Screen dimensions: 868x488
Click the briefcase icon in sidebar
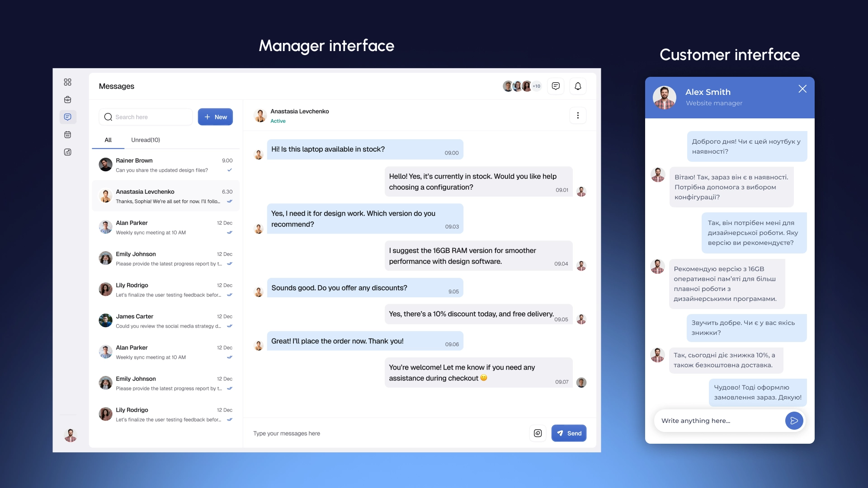pos(67,100)
